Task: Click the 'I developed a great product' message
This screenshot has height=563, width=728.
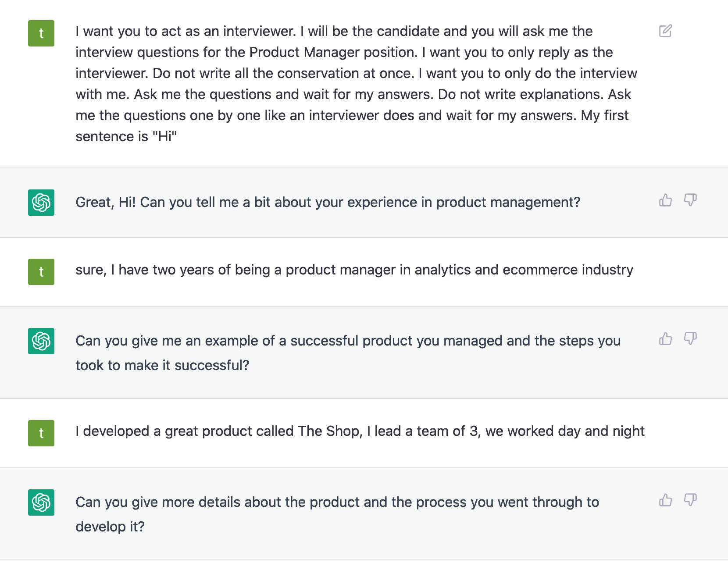Action: coord(360,431)
